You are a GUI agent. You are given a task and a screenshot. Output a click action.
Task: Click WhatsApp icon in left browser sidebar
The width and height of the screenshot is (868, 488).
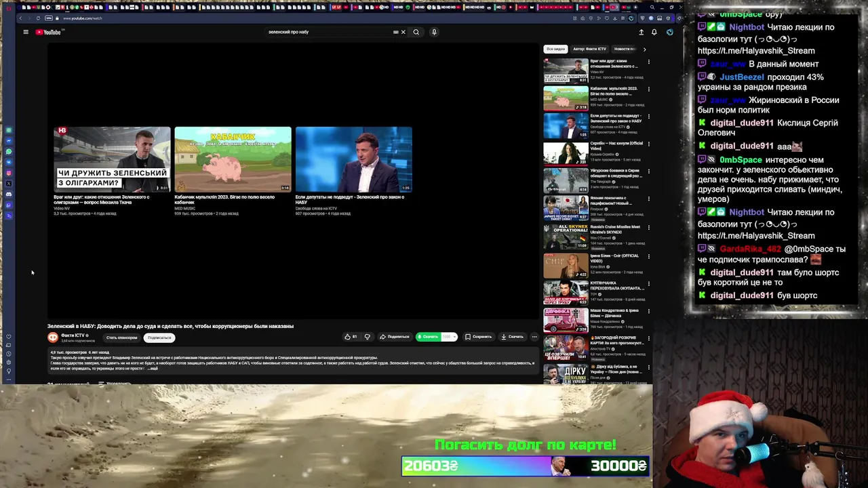coord(9,151)
